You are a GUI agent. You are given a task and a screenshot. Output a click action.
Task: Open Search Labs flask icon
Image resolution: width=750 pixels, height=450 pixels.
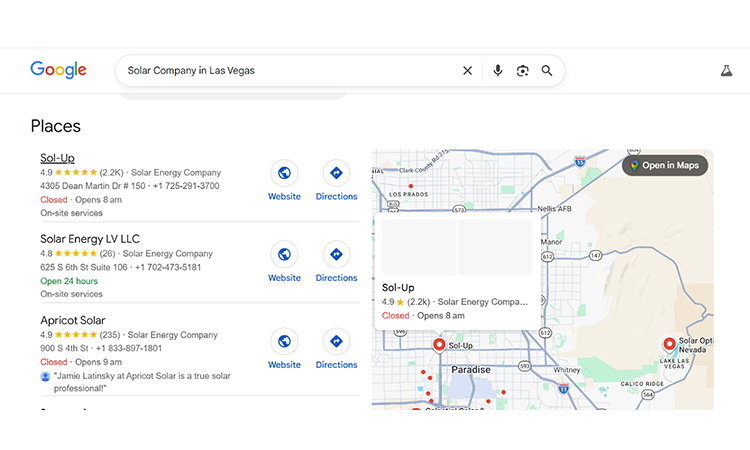(726, 71)
